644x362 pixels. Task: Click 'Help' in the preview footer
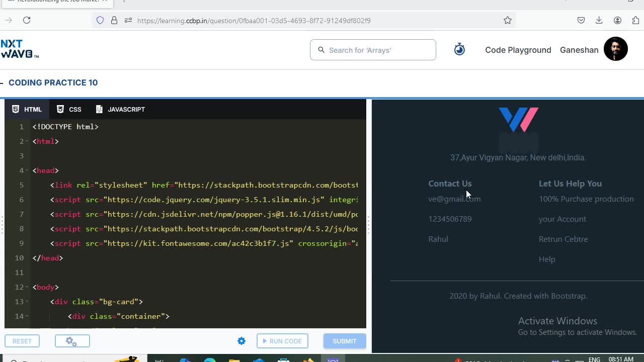point(547,259)
